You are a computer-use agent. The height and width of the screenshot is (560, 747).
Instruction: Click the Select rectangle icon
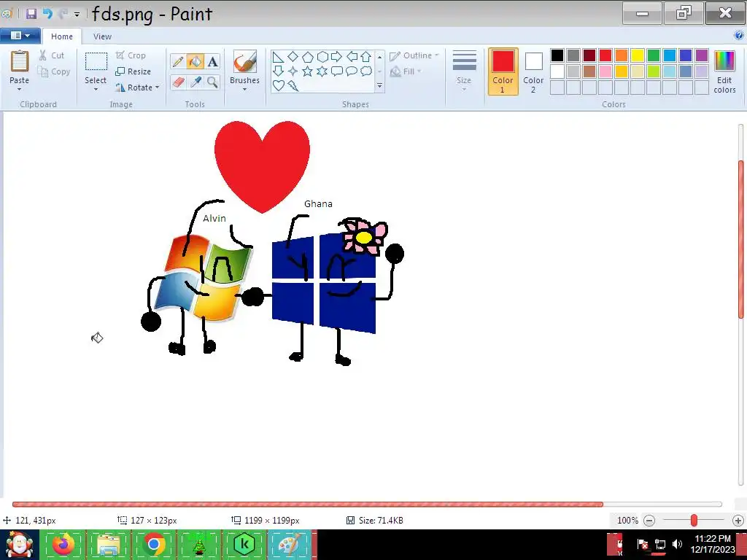[96, 62]
